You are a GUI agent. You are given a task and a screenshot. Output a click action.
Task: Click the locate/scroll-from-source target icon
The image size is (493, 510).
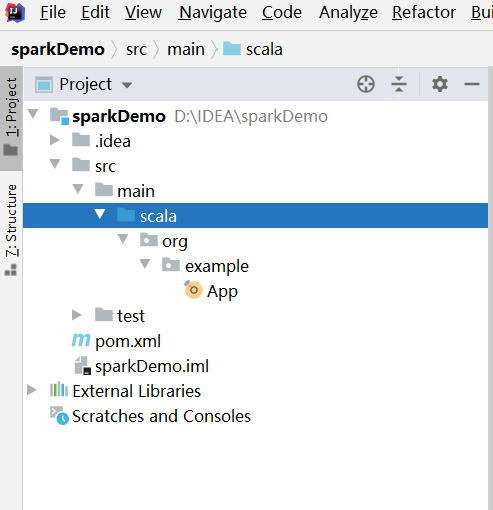click(x=366, y=84)
